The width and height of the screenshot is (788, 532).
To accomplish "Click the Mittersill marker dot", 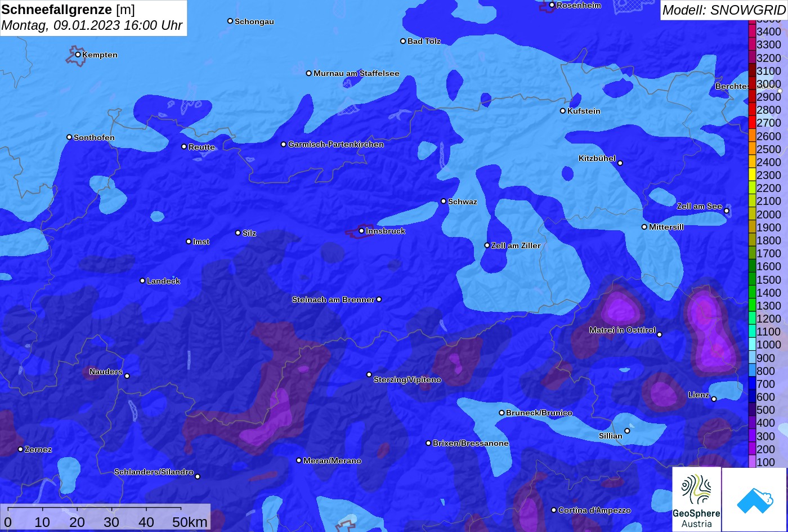I will point(644,227).
